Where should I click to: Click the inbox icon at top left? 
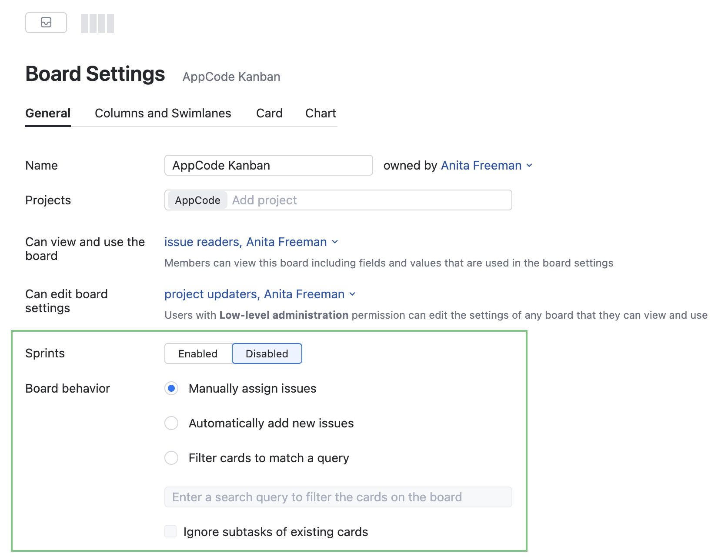(46, 23)
